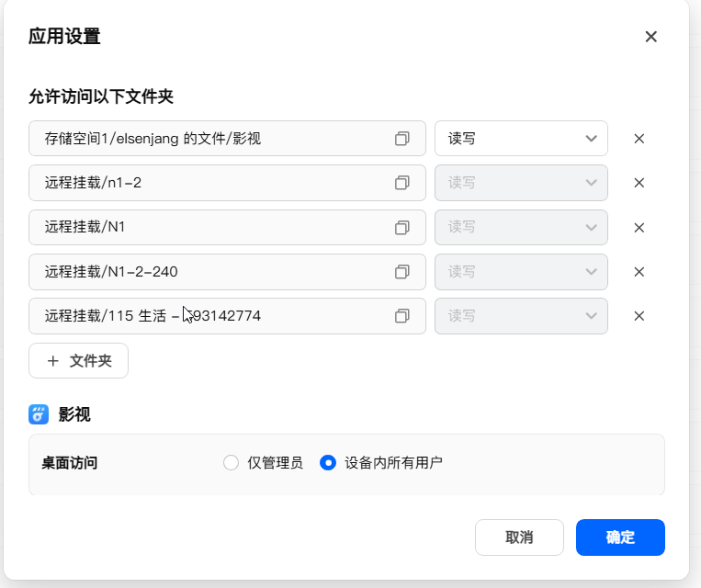Click the folder browse icon for 远程挂载/N1-2-240
This screenshot has height=588, width=701.
tap(401, 272)
